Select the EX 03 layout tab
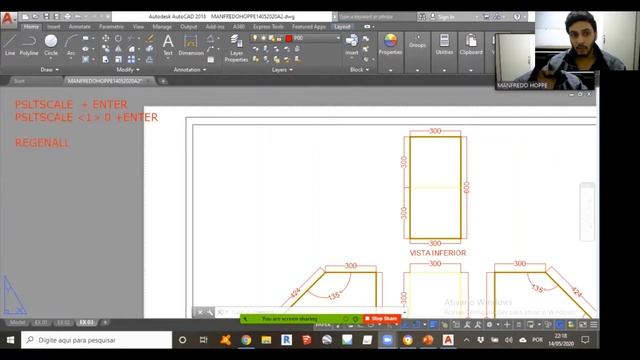The image size is (640, 360). (x=86, y=322)
